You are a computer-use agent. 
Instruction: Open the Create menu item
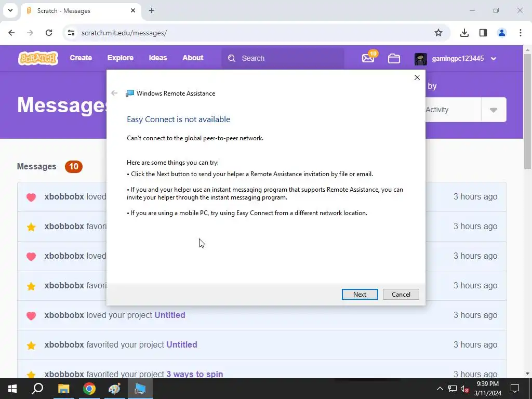tap(81, 58)
